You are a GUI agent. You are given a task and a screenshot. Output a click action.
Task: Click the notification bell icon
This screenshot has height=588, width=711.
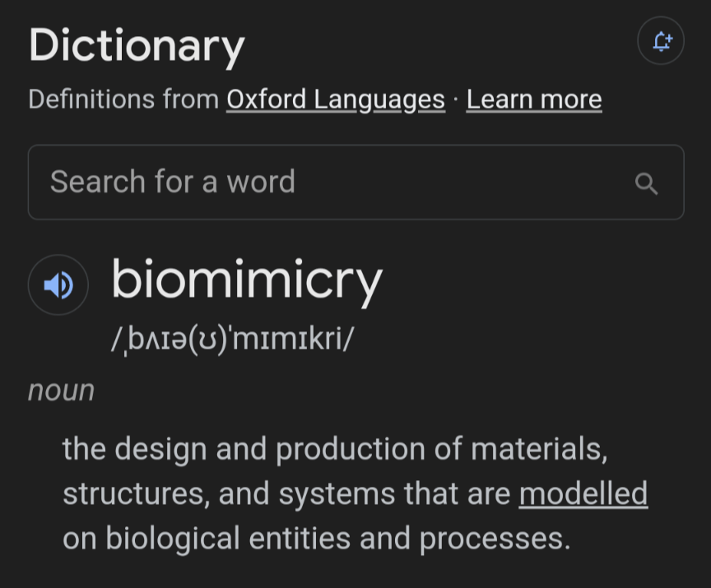pos(661,41)
